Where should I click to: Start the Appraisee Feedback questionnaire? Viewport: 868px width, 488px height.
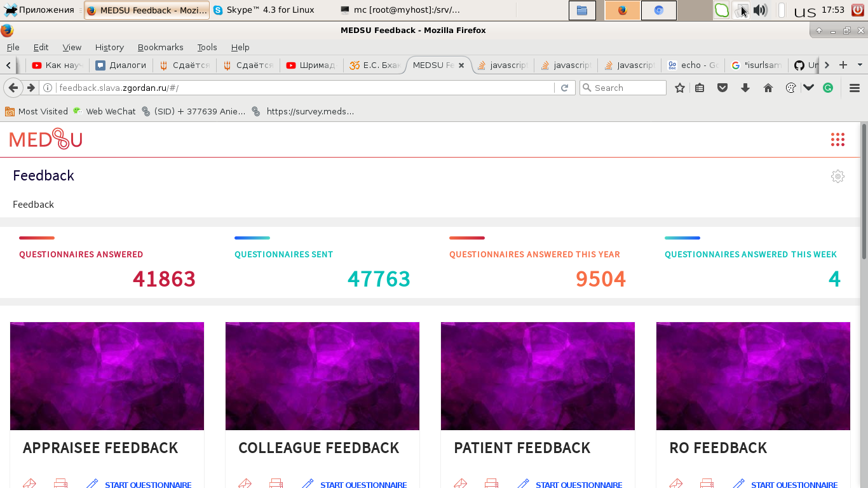(x=148, y=484)
